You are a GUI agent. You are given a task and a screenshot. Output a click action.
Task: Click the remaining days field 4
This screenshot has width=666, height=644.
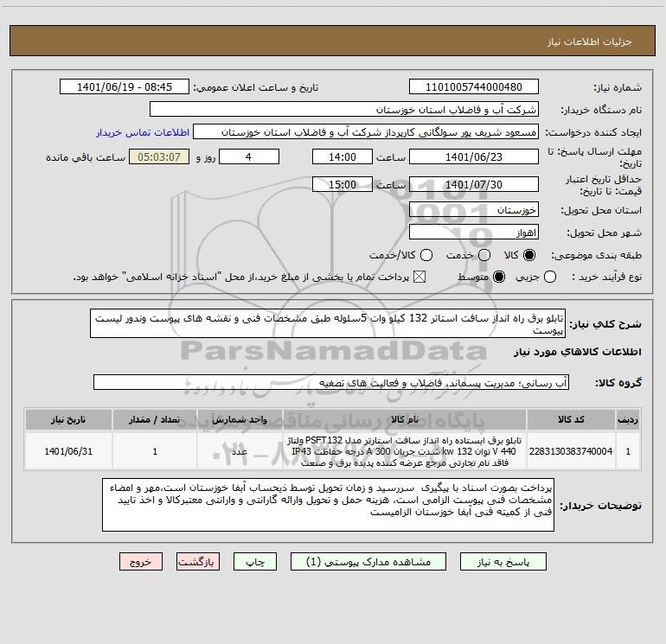[x=249, y=156]
